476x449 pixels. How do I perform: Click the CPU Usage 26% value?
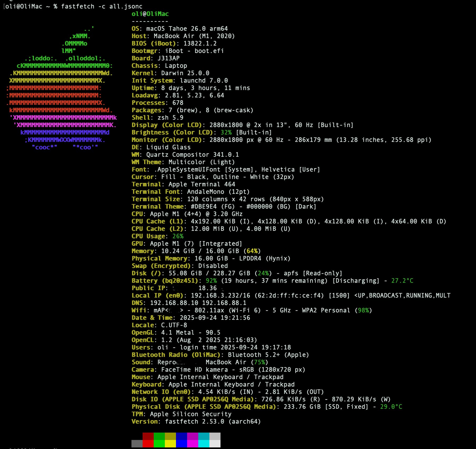pyautogui.click(x=178, y=236)
